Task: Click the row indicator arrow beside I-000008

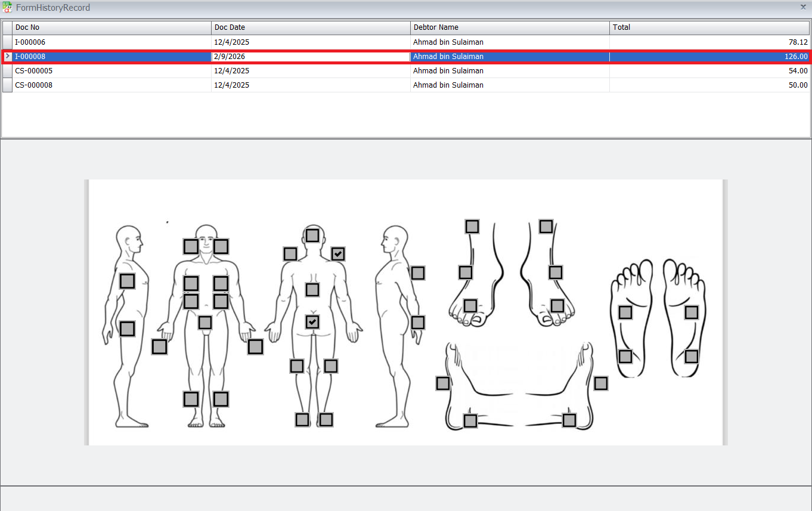Action: 7,57
